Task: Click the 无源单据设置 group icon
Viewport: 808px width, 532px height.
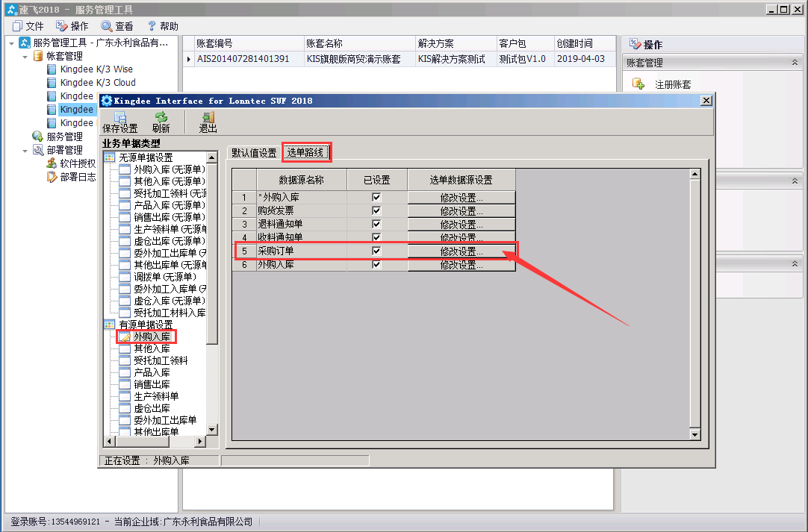Action: tap(110, 157)
